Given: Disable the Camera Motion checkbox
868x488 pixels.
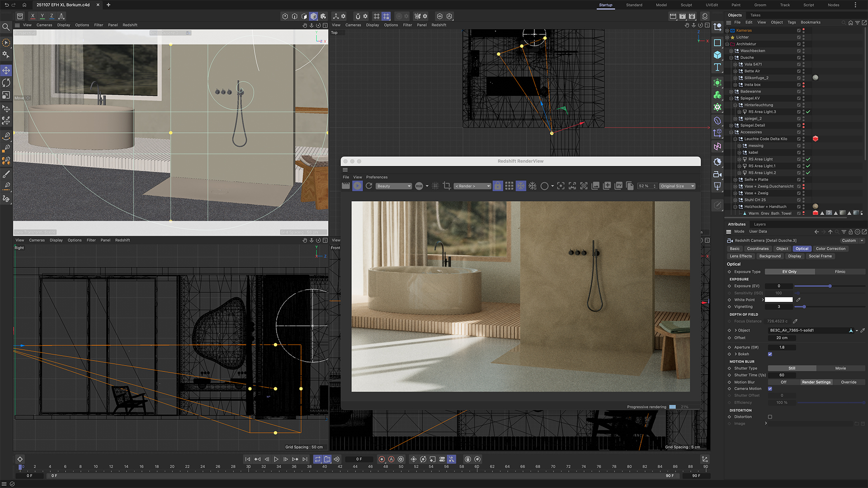Looking at the screenshot, I should tap(770, 389).
